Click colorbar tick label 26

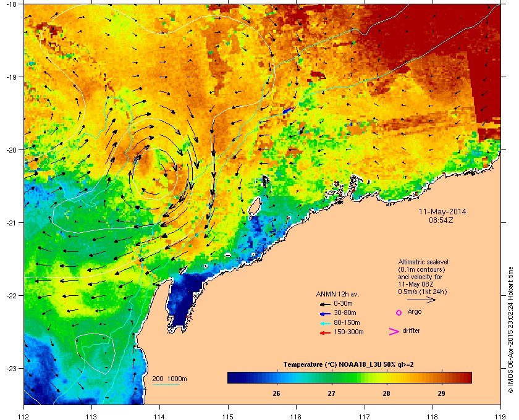276,393
